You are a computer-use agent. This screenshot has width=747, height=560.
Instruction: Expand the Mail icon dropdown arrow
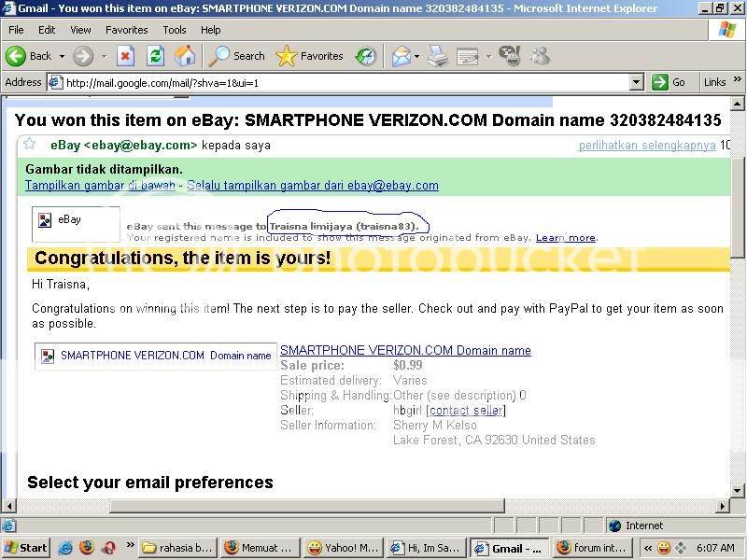click(x=417, y=56)
